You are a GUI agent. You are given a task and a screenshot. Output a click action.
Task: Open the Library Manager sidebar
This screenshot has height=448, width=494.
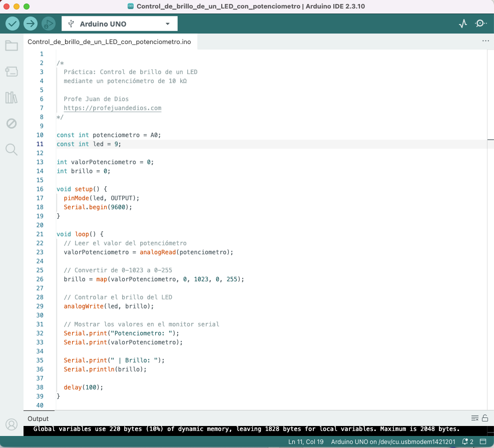(12, 98)
